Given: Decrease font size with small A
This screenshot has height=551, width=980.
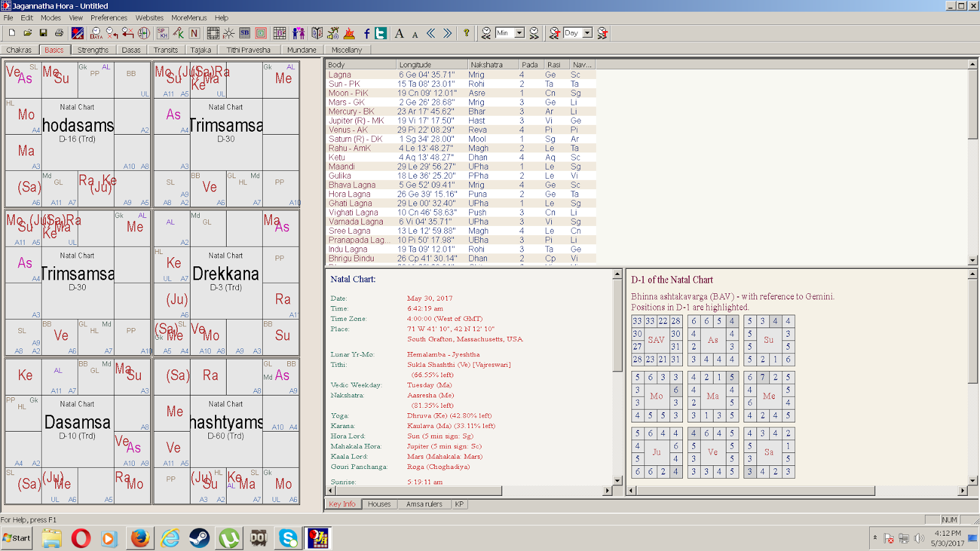Looking at the screenshot, I should (x=415, y=34).
